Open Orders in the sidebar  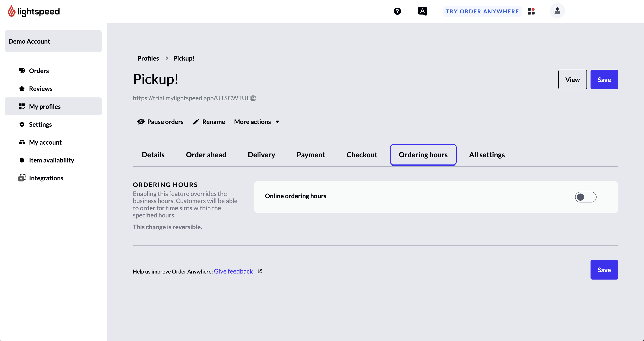coord(53,71)
